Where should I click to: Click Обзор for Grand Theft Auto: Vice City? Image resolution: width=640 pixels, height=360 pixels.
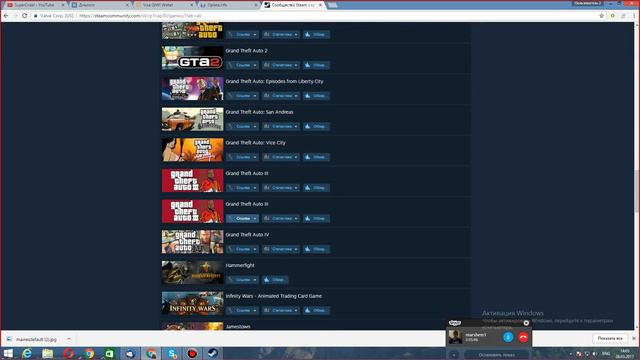(x=316, y=157)
